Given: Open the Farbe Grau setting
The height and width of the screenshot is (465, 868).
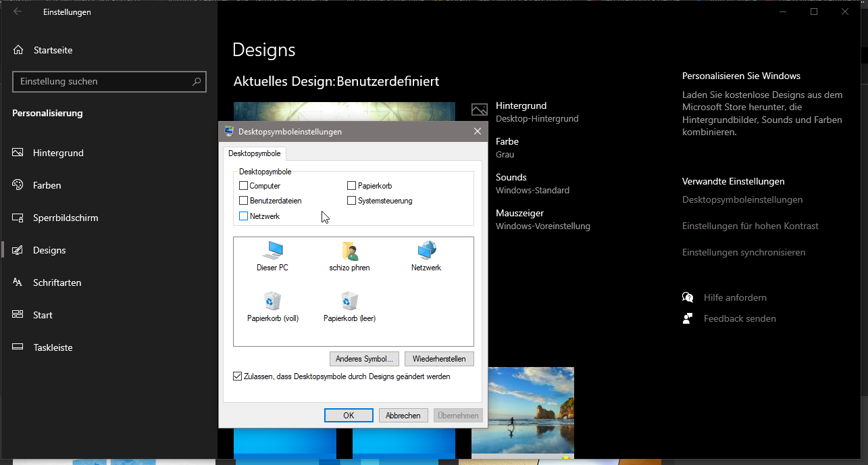Looking at the screenshot, I should (x=507, y=147).
